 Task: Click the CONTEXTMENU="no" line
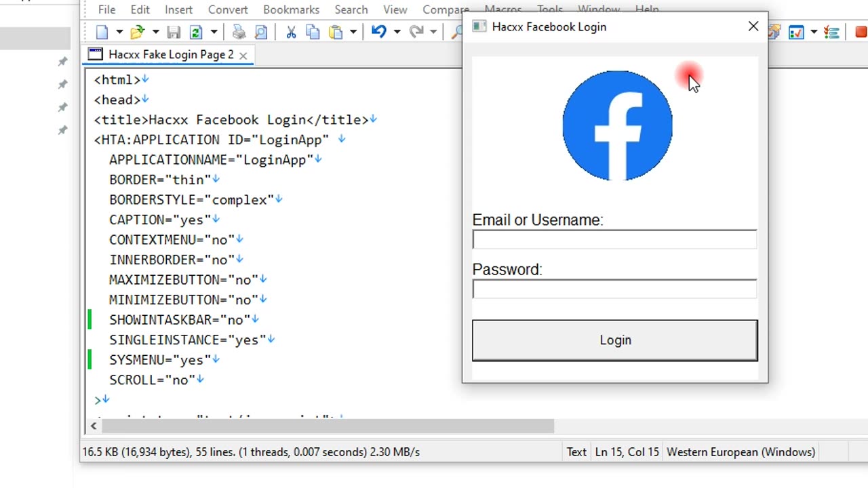click(176, 240)
